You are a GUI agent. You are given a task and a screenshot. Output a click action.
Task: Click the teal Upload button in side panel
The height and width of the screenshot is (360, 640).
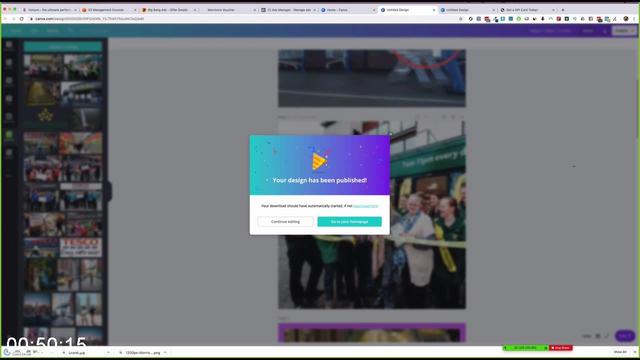click(63, 47)
